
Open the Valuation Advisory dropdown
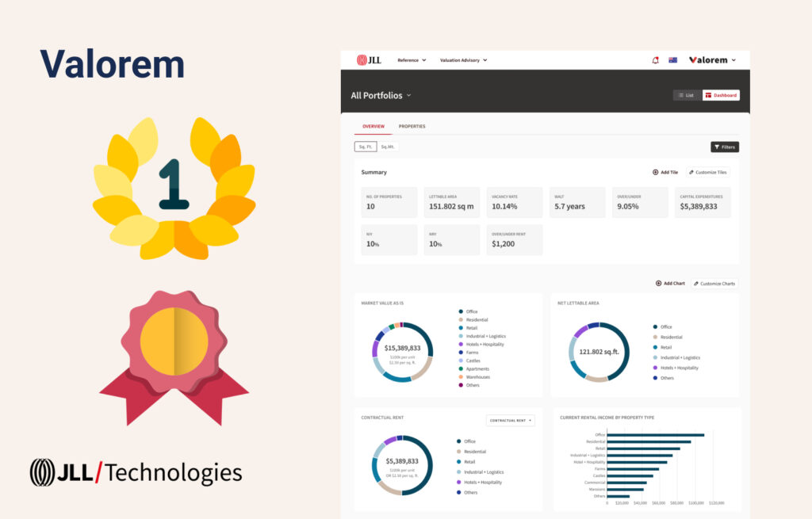(463, 60)
